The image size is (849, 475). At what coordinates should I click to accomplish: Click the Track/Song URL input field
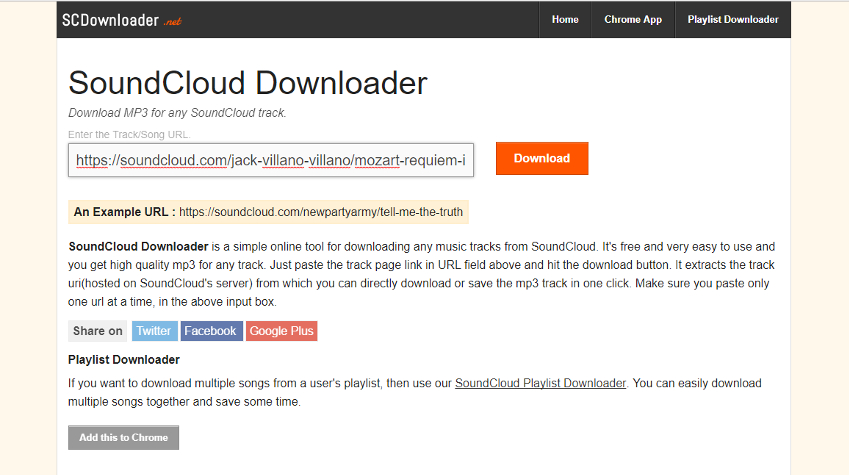pyautogui.click(x=271, y=160)
